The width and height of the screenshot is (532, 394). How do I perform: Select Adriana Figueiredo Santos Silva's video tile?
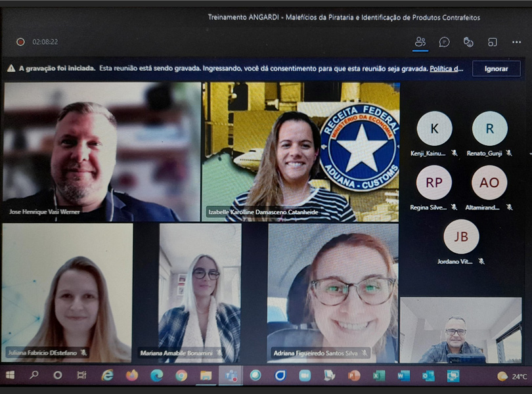(333, 292)
